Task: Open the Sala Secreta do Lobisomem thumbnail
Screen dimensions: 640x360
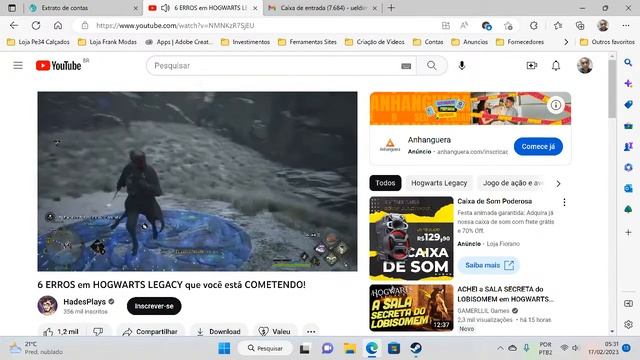Action: click(x=411, y=308)
